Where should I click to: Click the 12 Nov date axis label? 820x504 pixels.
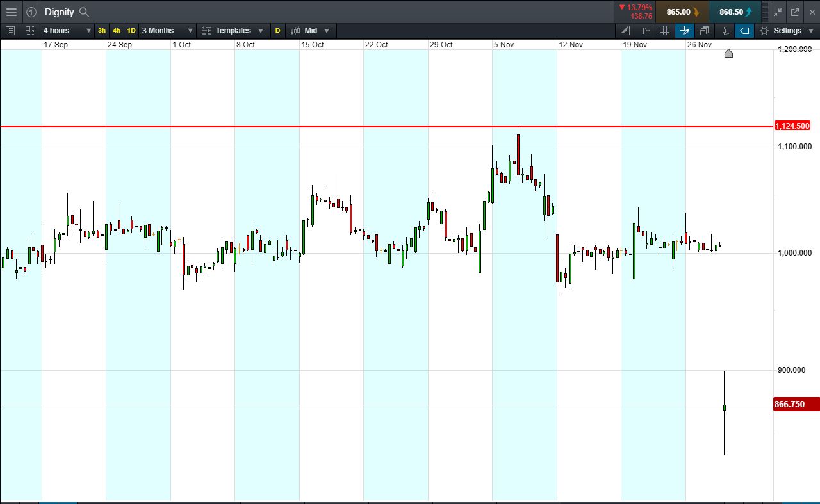click(x=571, y=45)
